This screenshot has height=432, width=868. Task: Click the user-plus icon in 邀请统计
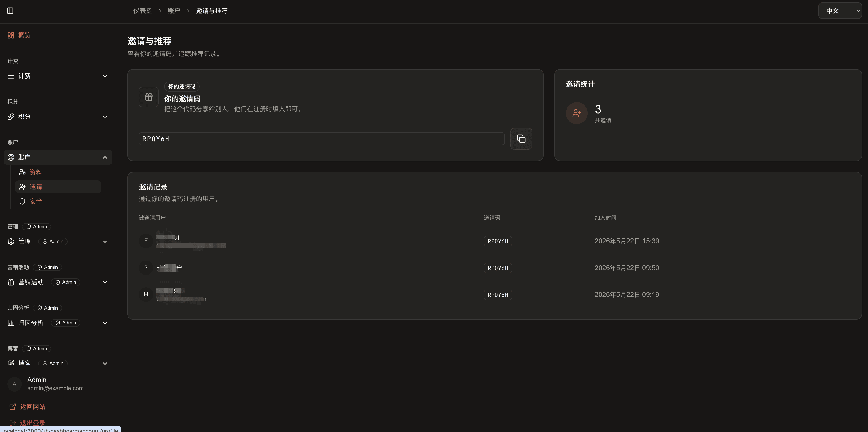point(577,113)
